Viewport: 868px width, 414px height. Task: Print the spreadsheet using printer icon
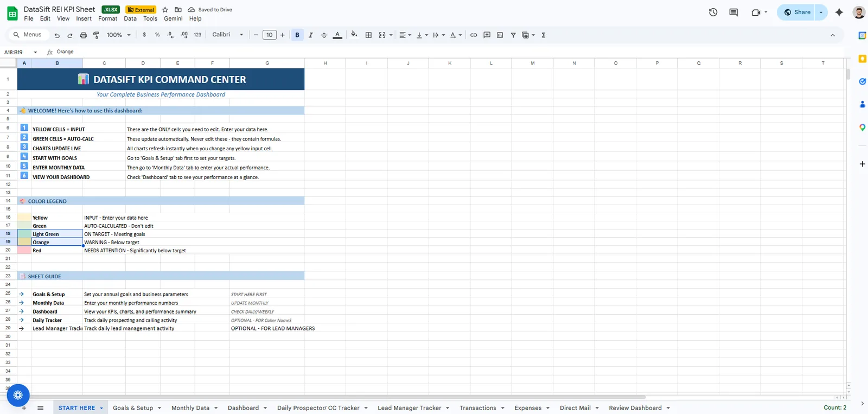coord(83,35)
